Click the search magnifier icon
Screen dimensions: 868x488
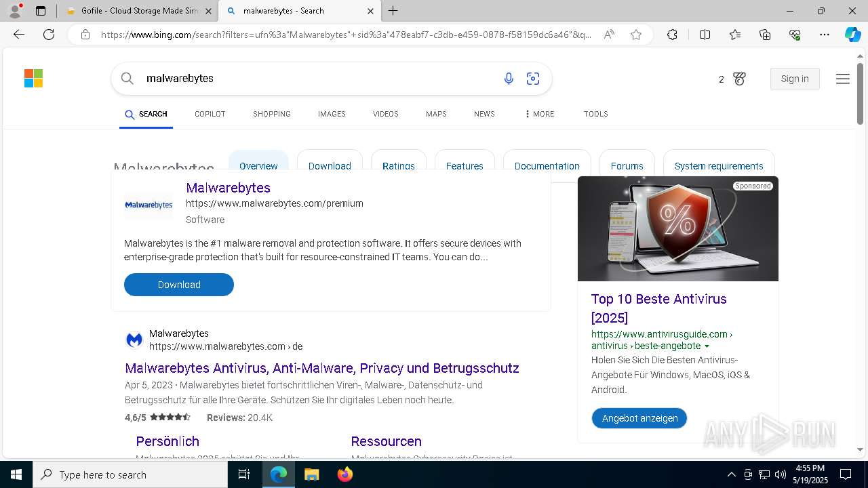[x=127, y=79]
